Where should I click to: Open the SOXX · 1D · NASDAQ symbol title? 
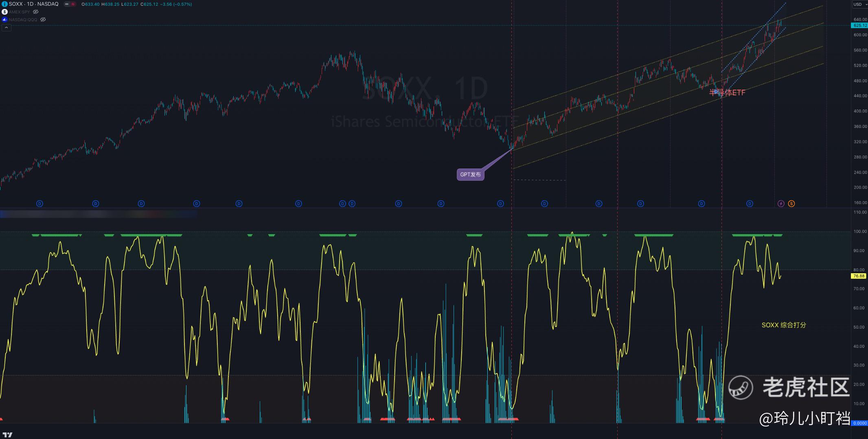[x=34, y=4]
